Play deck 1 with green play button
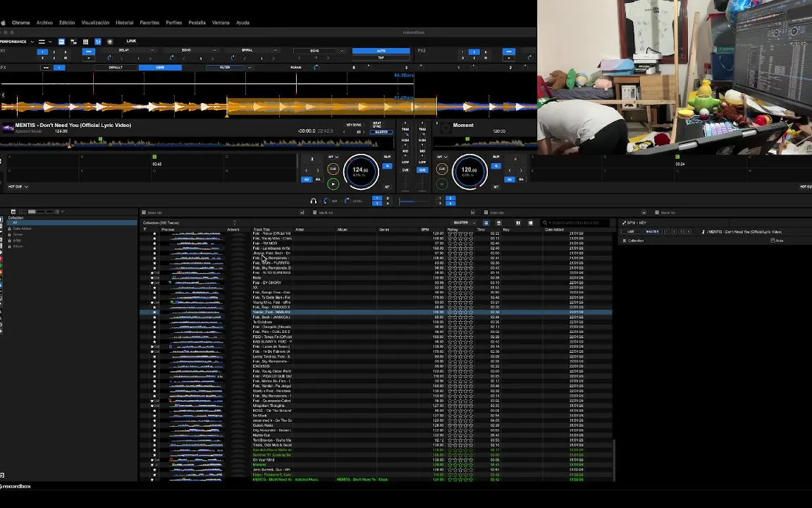Screen dimensions: 812x508 333,183
